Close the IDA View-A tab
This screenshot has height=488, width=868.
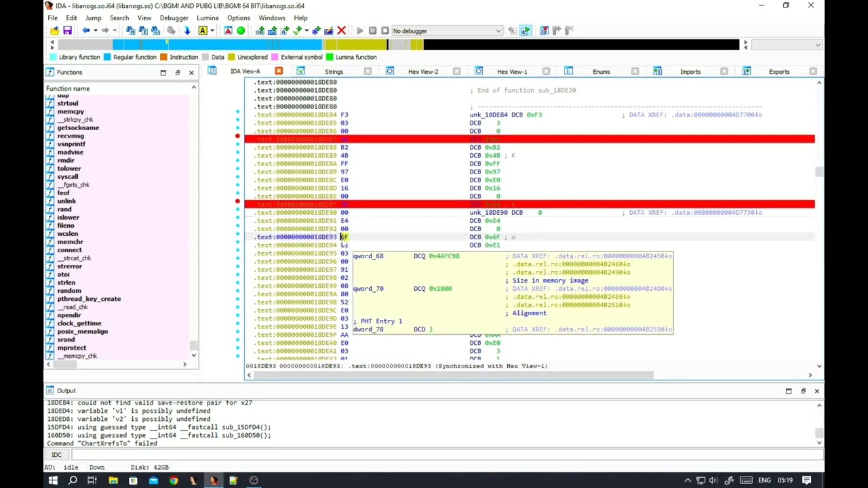(x=279, y=71)
